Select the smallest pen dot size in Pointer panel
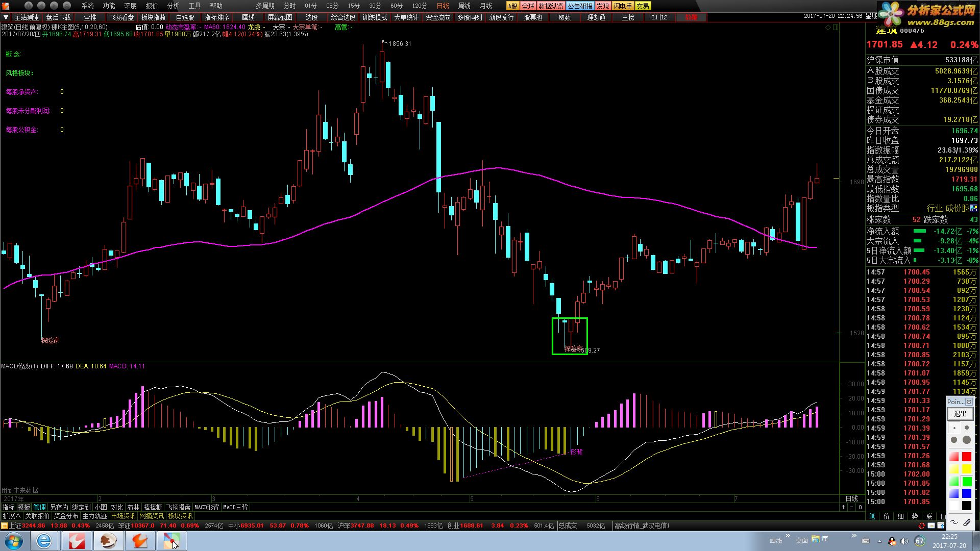 pos(954,428)
